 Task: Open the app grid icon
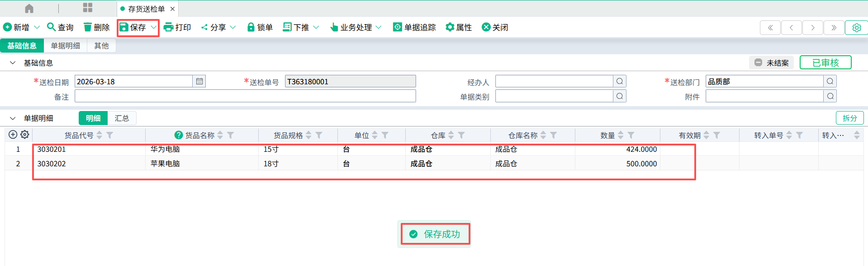coord(88,8)
